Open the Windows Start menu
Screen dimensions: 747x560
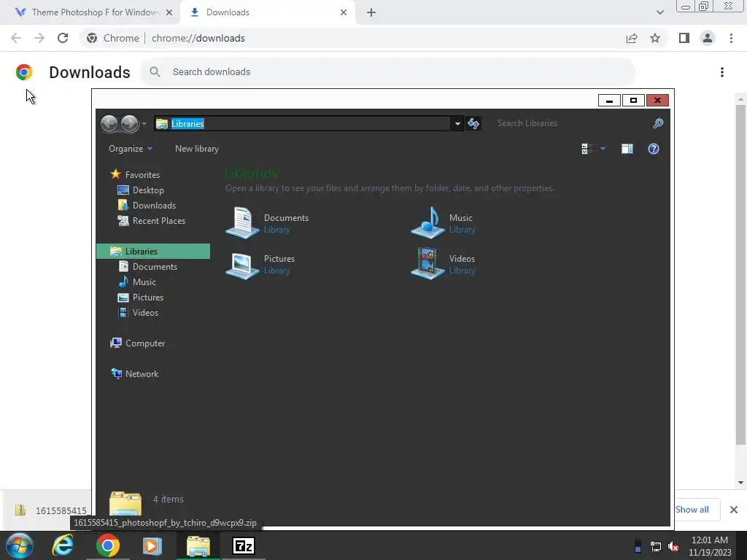point(20,545)
